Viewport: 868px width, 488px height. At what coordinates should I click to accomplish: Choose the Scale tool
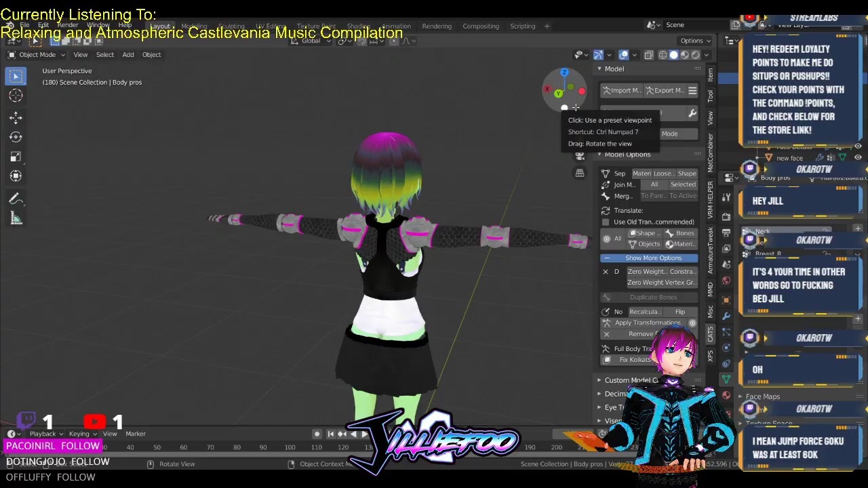[x=16, y=157]
